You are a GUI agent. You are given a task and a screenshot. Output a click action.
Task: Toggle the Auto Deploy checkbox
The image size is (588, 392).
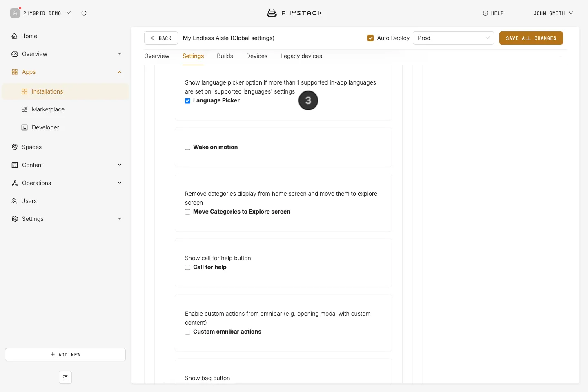point(371,38)
